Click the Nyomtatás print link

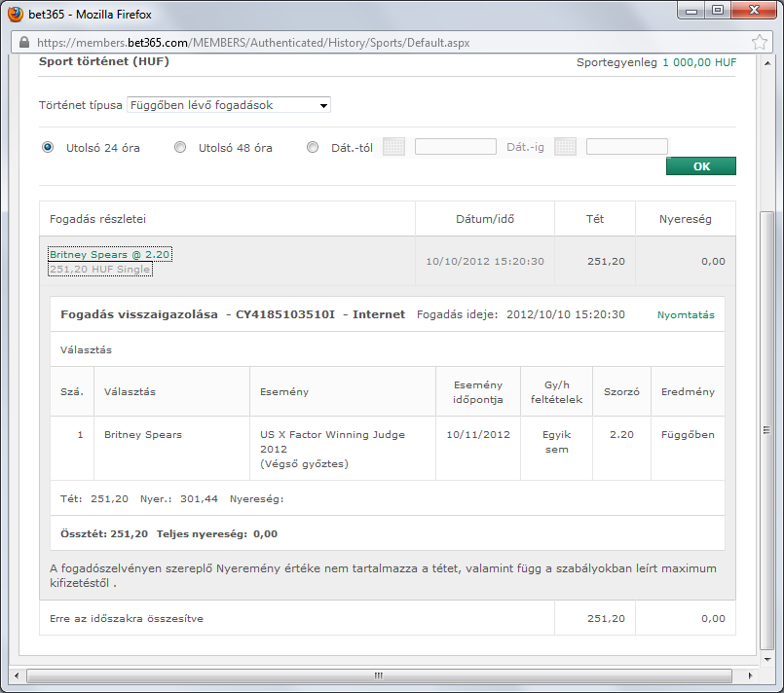coord(686,314)
